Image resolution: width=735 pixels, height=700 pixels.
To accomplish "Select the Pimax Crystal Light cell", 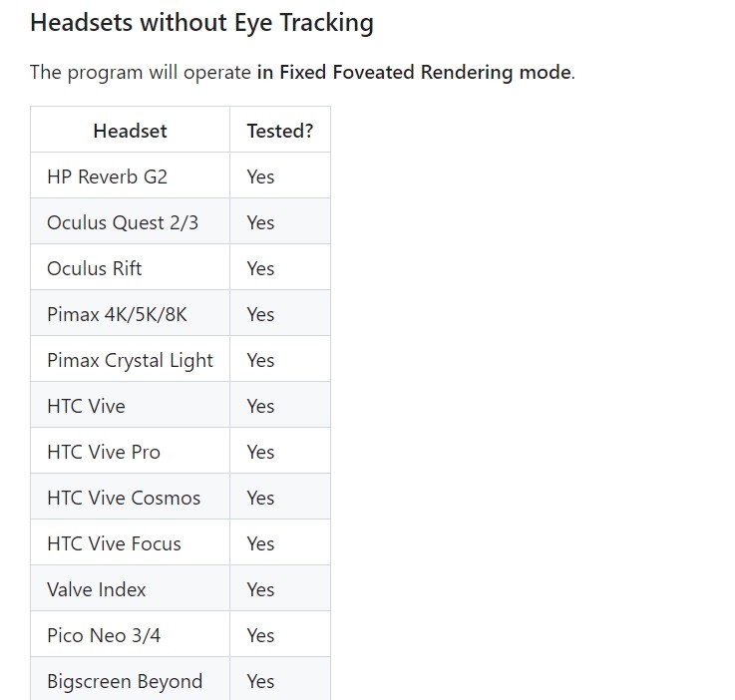I will (x=130, y=360).
